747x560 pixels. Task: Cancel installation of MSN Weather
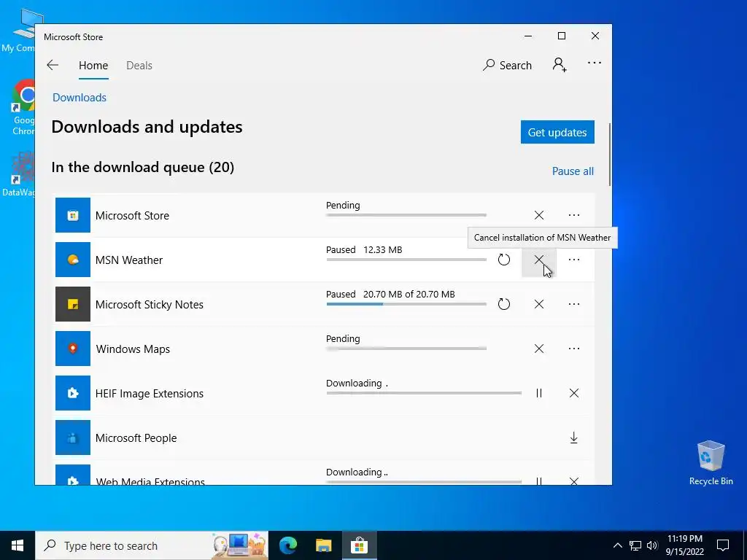point(539,260)
